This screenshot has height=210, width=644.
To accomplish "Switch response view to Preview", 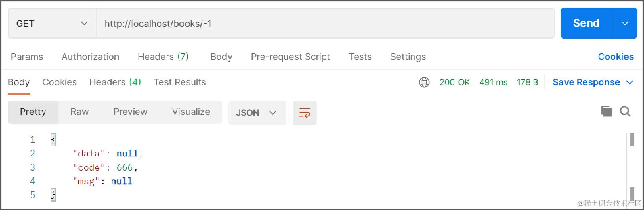I will (130, 112).
